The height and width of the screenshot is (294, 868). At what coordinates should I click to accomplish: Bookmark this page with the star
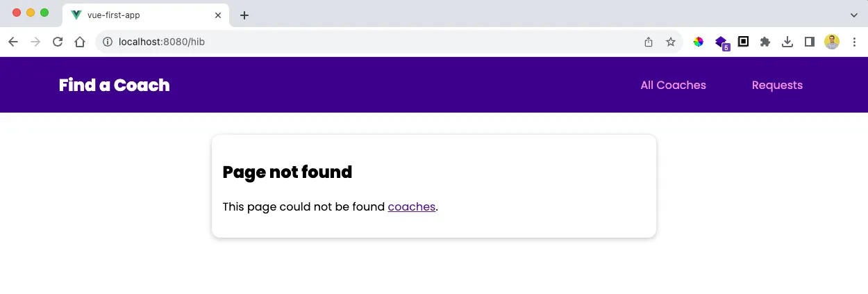point(671,42)
